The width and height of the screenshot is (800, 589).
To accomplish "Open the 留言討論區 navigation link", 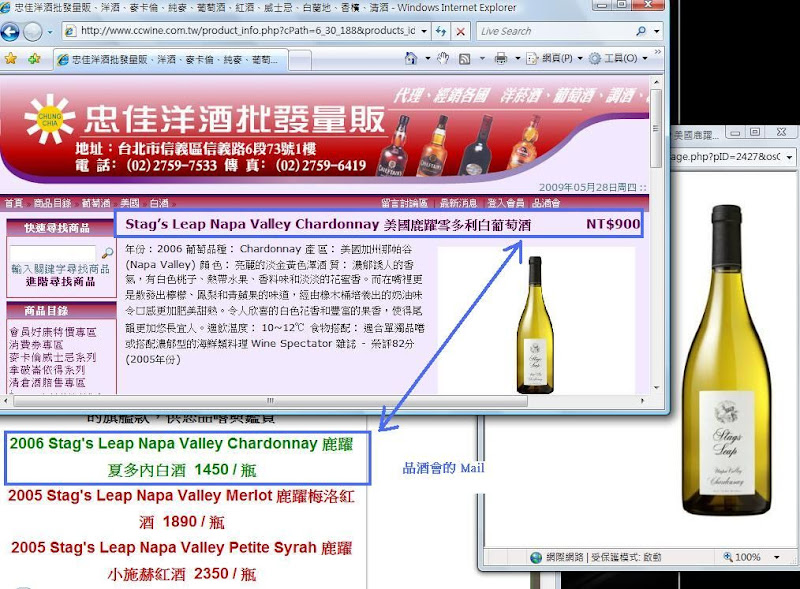I will (405, 203).
